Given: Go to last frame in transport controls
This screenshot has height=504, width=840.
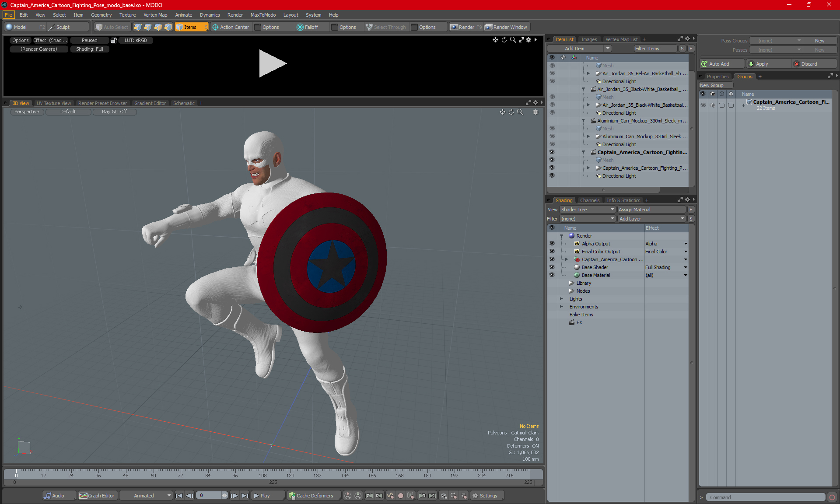Looking at the screenshot, I should tap(245, 496).
